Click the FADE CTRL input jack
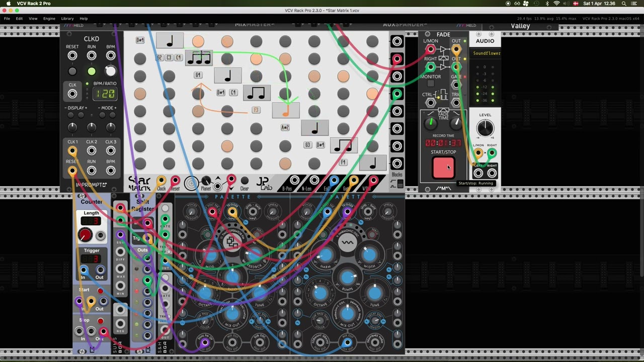 pyautogui.click(x=431, y=103)
